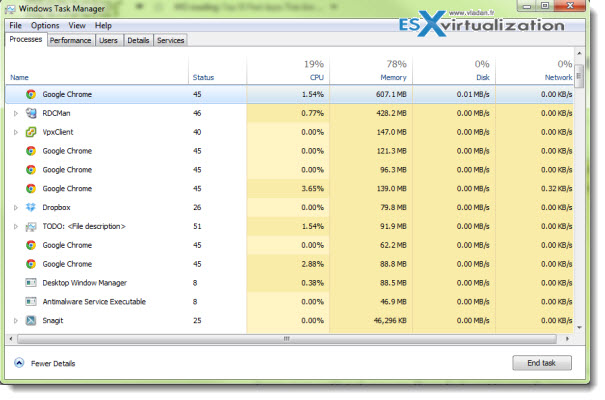Click the Dropbox process icon
The height and width of the screenshot is (400, 605).
coord(31,208)
